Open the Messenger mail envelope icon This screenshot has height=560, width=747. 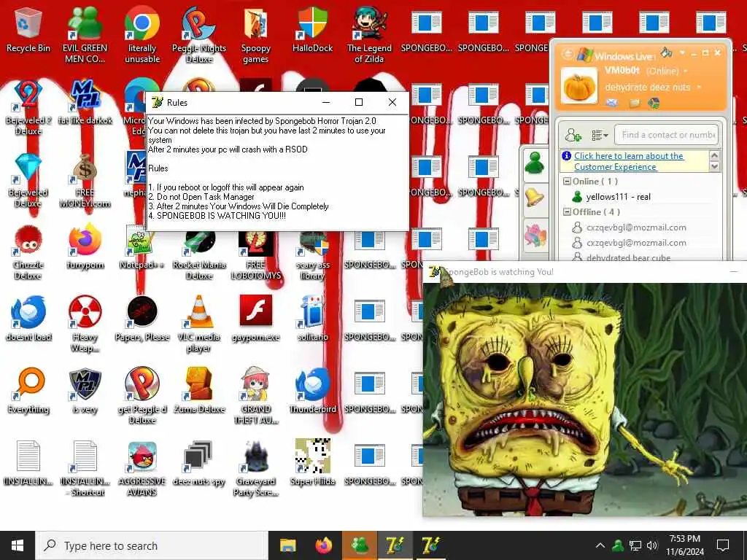tap(612, 102)
